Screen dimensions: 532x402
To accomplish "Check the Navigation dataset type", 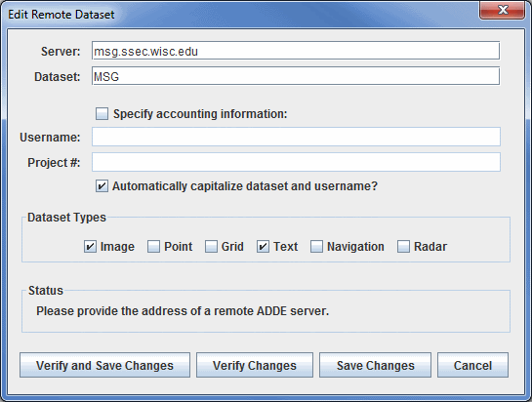I will [316, 246].
